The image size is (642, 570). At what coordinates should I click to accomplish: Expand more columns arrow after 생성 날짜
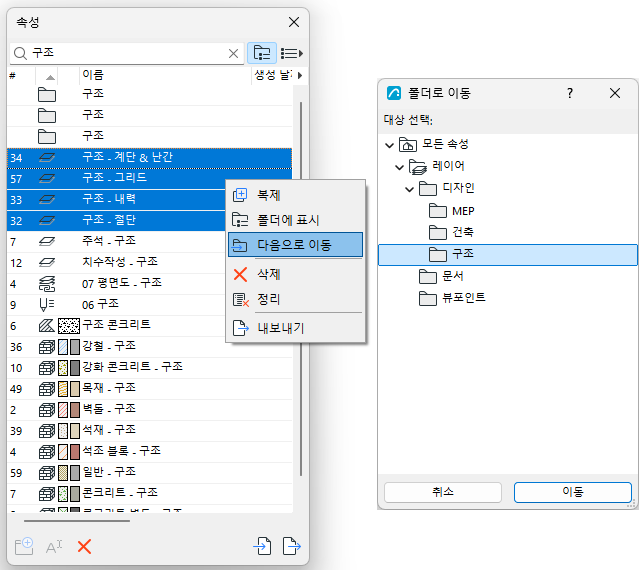pyautogui.click(x=300, y=75)
